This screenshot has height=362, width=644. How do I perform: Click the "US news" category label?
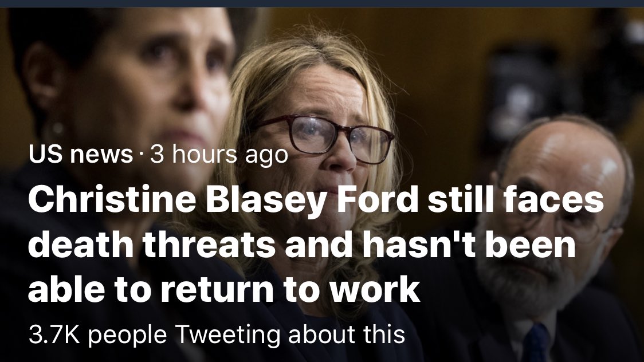click(81, 155)
